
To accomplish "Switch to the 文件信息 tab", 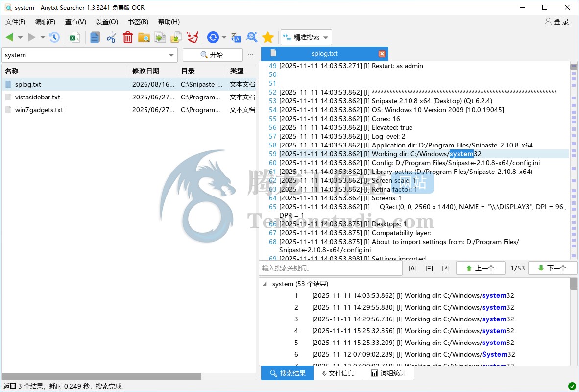I will point(338,373).
